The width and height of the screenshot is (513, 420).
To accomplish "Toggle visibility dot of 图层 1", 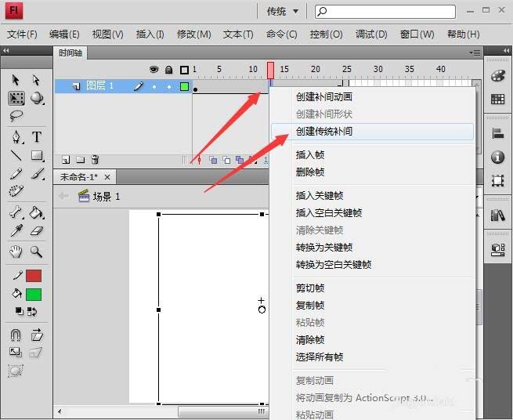I will (x=154, y=87).
